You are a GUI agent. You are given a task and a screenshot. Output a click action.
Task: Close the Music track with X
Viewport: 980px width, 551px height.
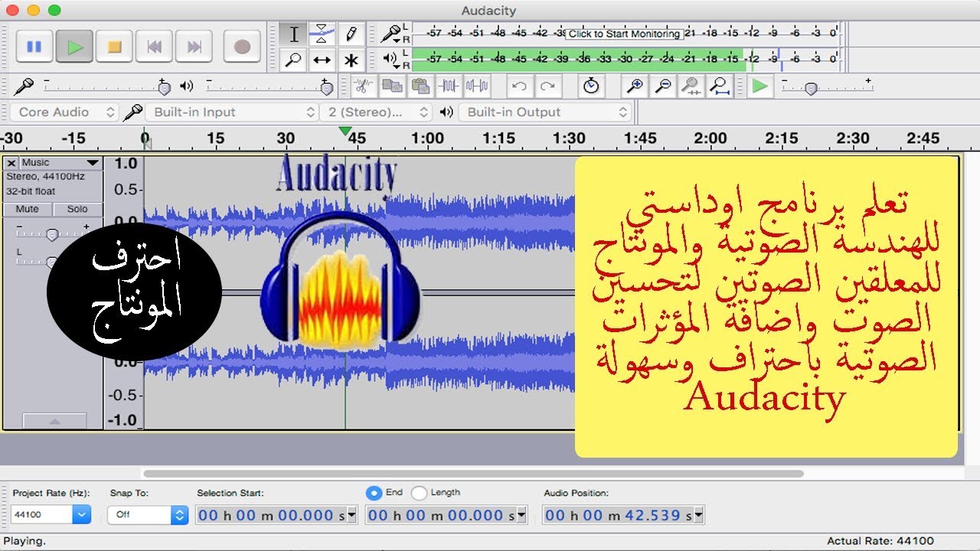pos(11,163)
